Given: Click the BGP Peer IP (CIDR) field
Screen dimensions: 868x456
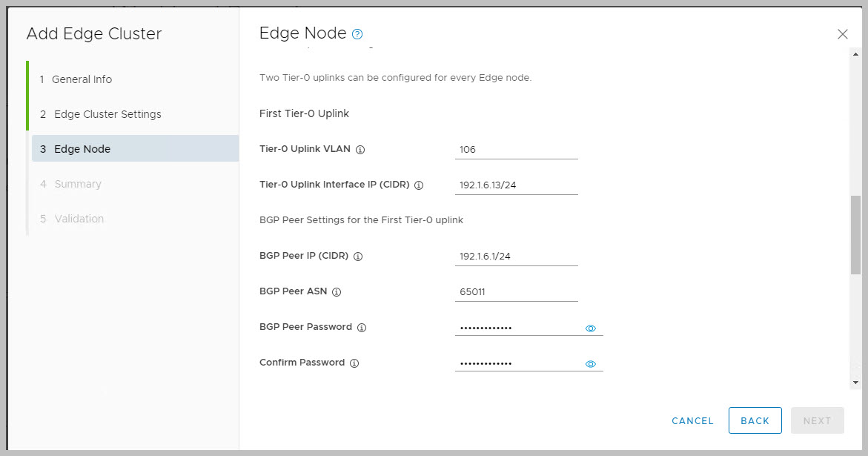Looking at the screenshot, I should [516, 257].
